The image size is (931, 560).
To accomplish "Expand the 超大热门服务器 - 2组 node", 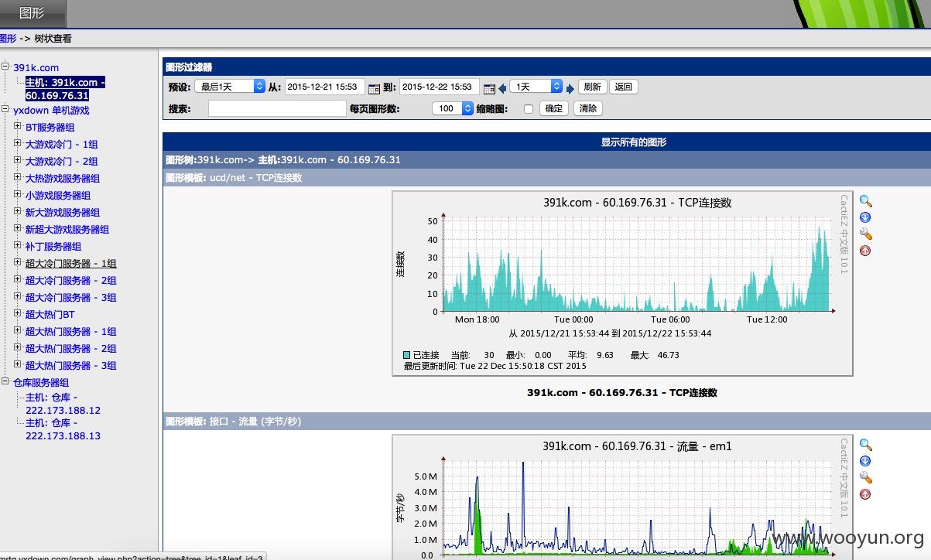I will (x=17, y=347).
